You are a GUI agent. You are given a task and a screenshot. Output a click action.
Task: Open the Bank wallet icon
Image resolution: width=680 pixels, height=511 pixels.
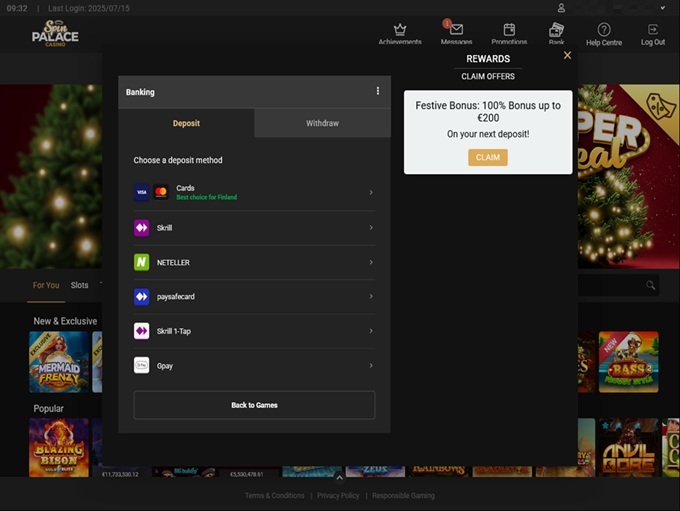(556, 31)
